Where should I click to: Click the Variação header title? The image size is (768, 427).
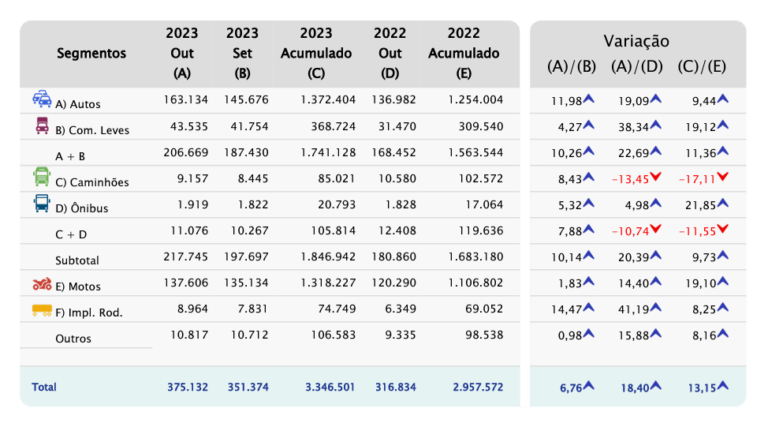[636, 41]
